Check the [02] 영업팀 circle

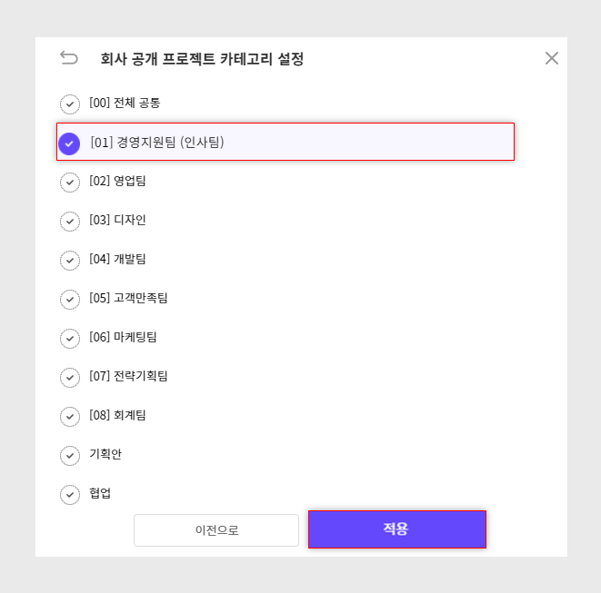coord(70,182)
